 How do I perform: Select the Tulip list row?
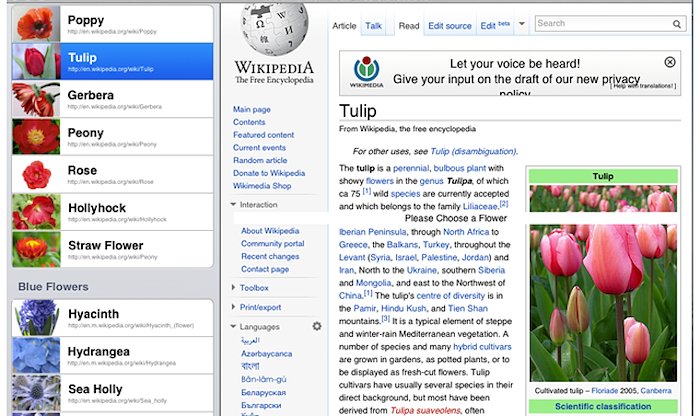coord(112,62)
